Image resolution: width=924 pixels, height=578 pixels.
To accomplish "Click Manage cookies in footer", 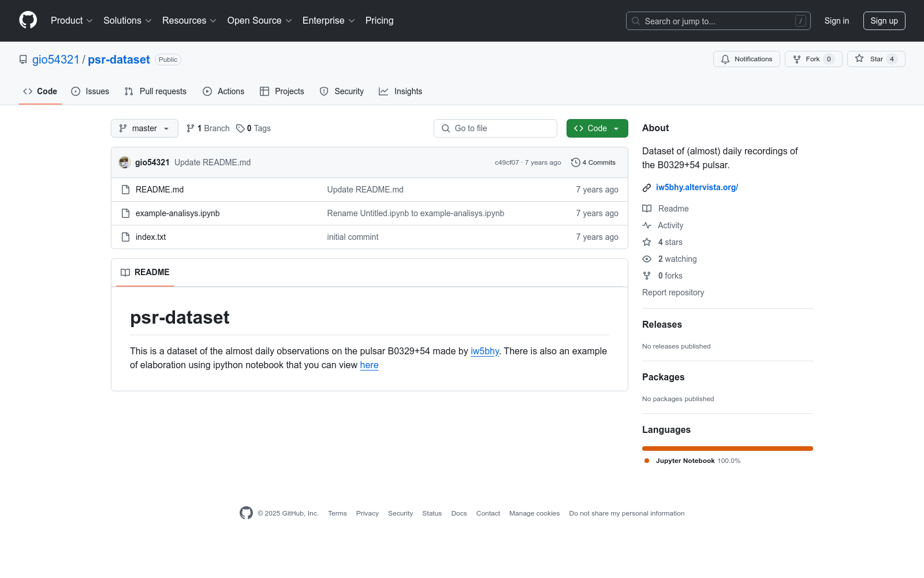I will click(534, 513).
